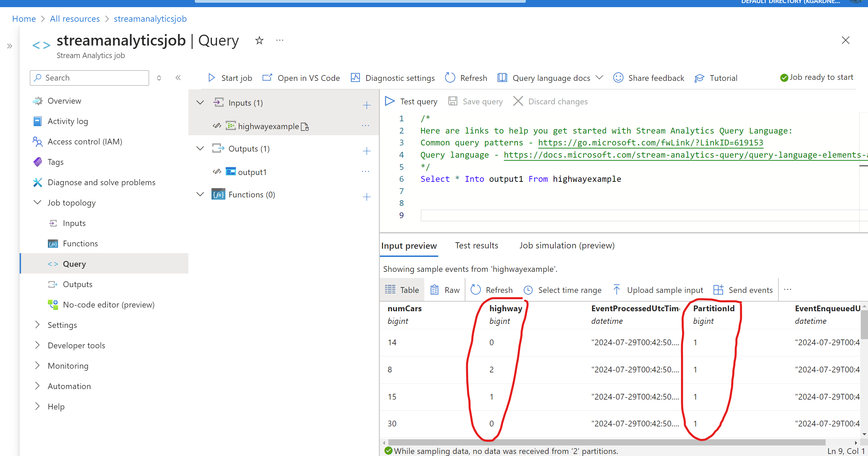Open in VS Code toolbar button
This screenshot has height=456, width=868.
pos(301,78)
